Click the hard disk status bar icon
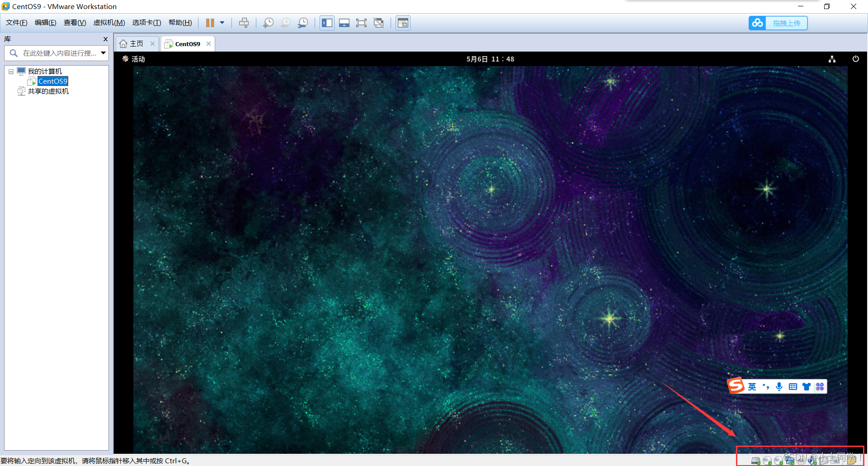This screenshot has width=868, height=466. click(x=756, y=461)
